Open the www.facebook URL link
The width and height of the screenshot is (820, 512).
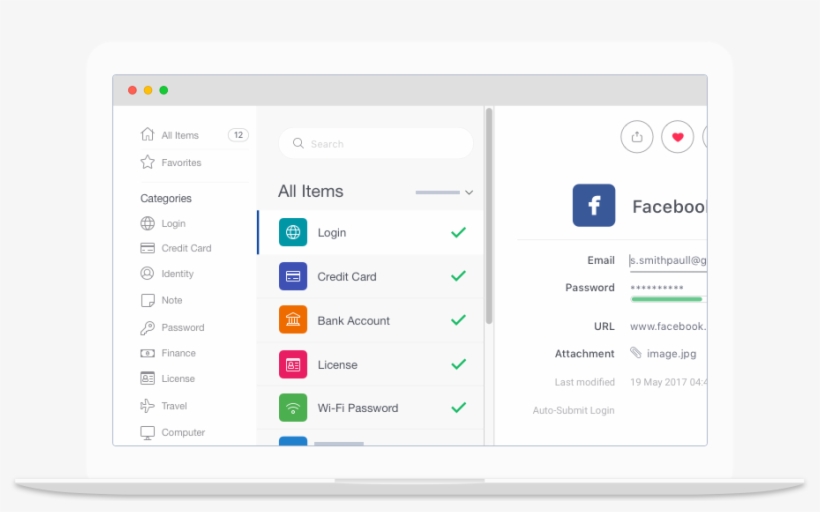pos(667,326)
